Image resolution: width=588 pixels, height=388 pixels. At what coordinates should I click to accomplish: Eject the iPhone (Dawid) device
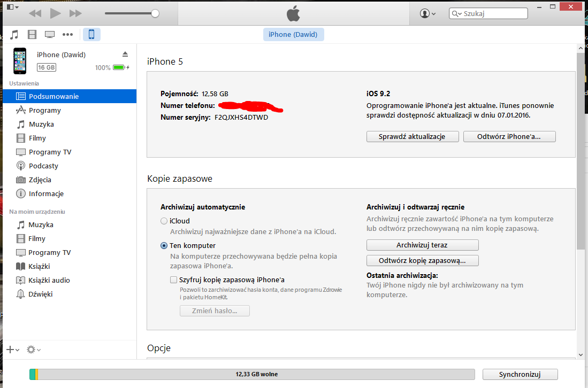click(125, 55)
